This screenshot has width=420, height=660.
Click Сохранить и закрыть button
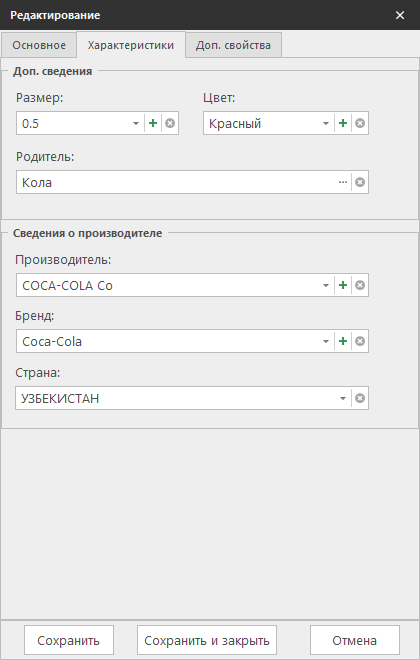pyautogui.click(x=207, y=640)
